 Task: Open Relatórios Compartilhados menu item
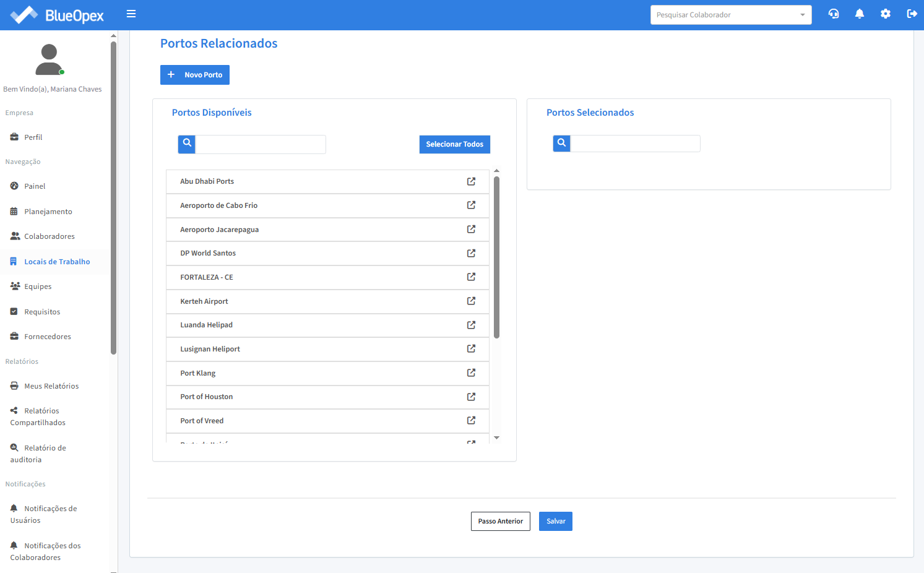[x=38, y=416]
